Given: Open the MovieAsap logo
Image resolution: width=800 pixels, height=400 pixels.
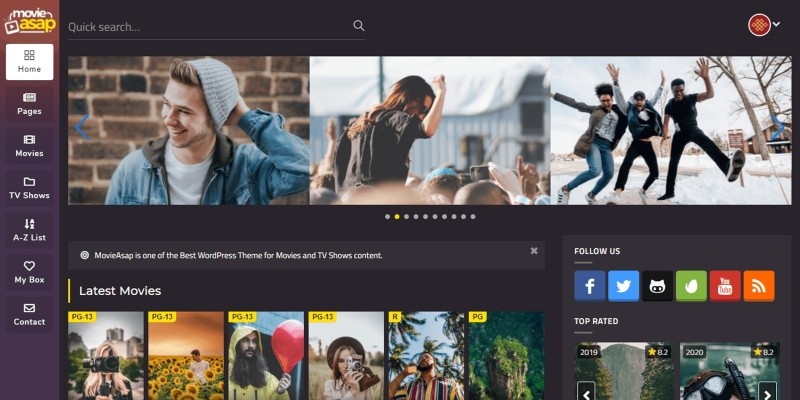Looking at the screenshot, I should 29,20.
